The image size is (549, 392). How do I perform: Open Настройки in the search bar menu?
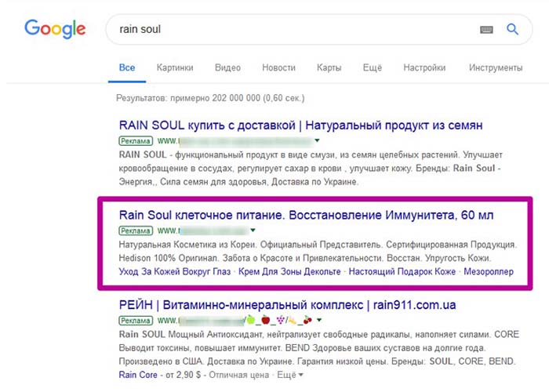[x=424, y=68]
